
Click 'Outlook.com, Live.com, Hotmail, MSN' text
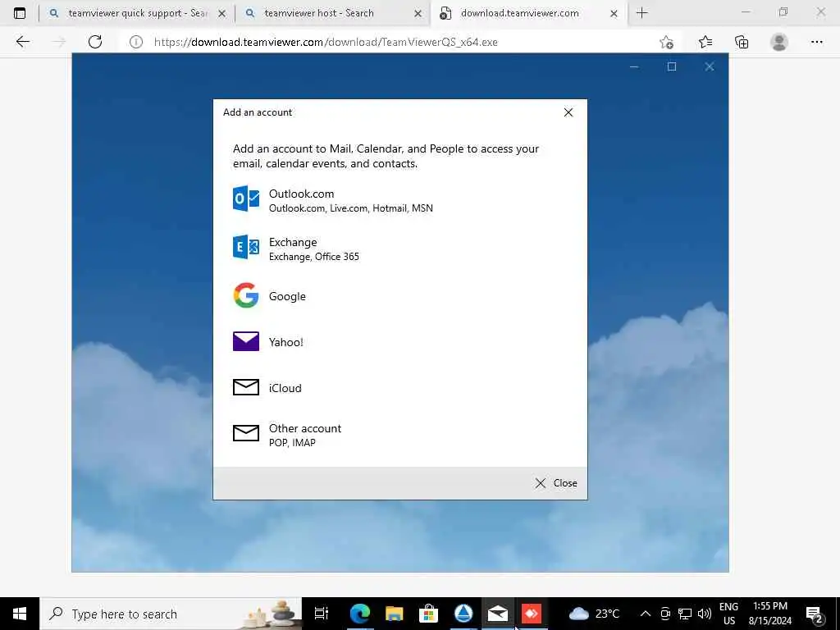[350, 208]
